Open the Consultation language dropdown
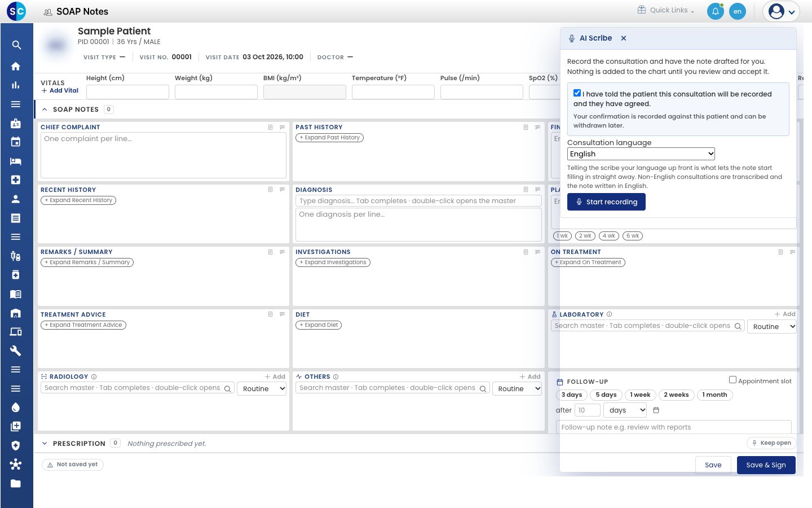 click(641, 154)
